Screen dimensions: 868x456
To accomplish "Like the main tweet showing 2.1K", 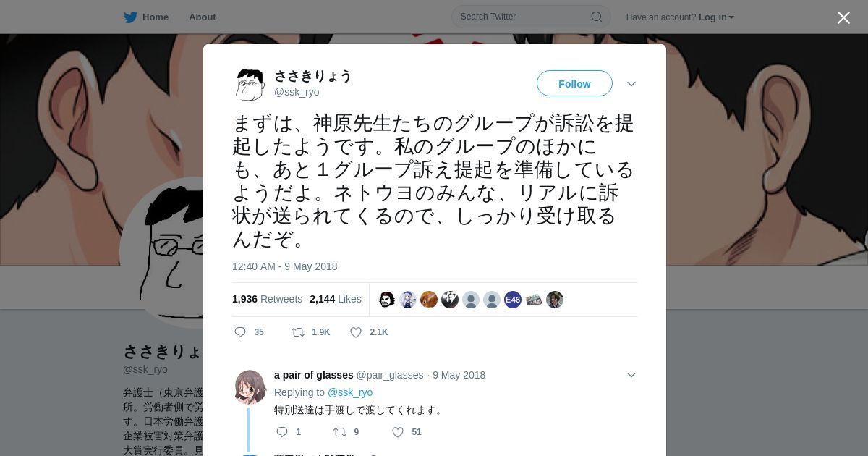I will click(356, 332).
